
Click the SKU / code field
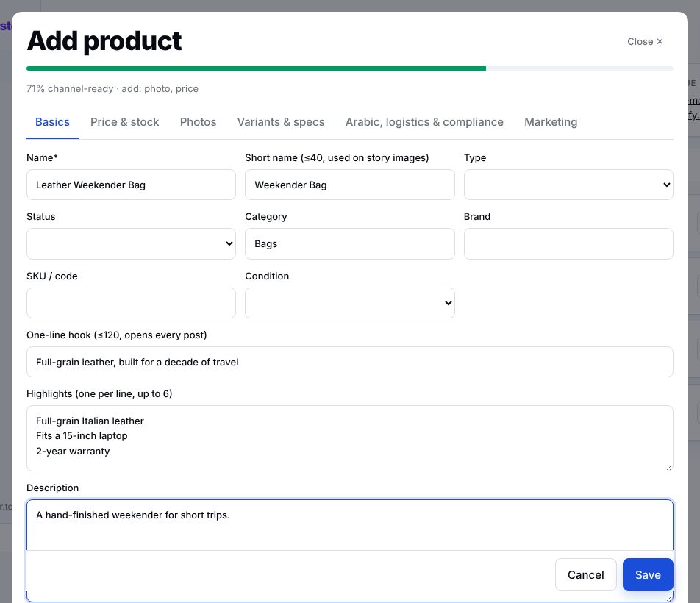tap(131, 303)
